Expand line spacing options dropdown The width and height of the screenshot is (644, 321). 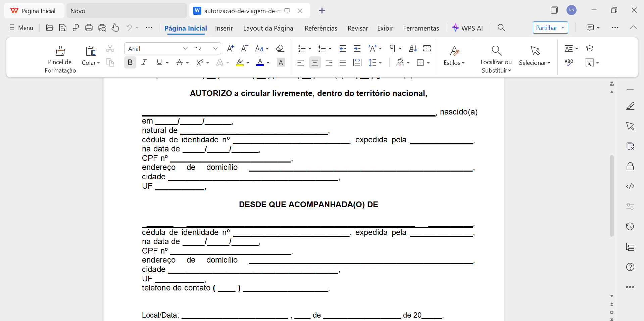click(380, 62)
